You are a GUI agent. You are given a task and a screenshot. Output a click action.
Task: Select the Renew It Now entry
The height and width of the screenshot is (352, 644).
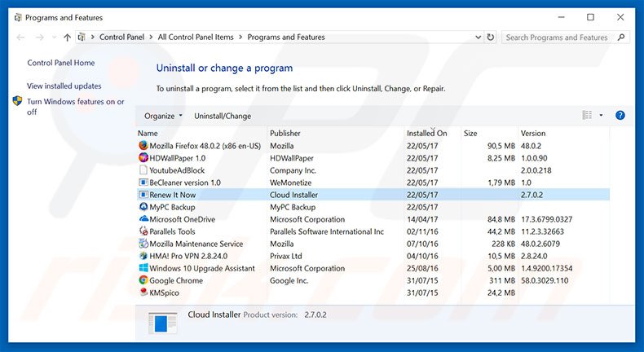373,195
